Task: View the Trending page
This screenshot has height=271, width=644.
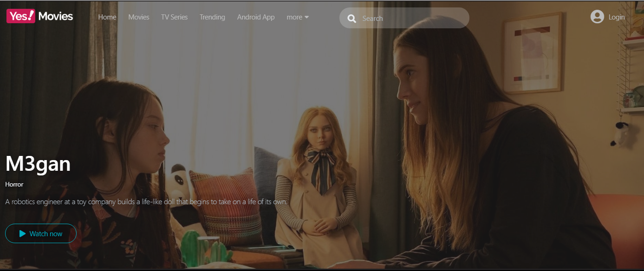Action: click(212, 17)
